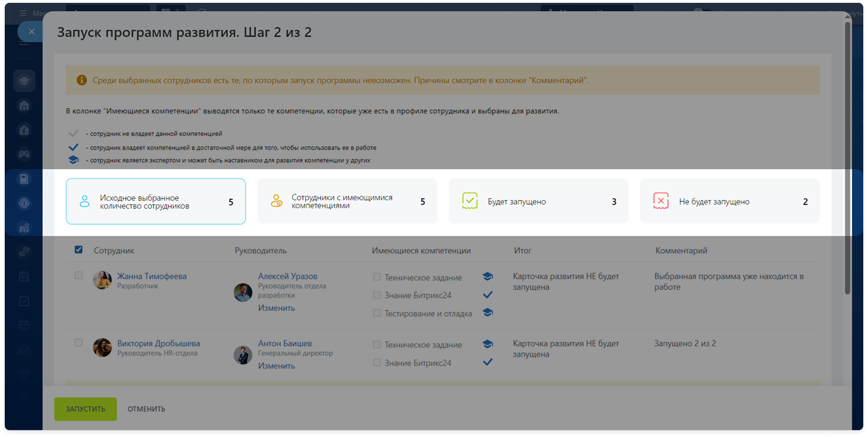Open Антон Баишев profile link
The height and width of the screenshot is (437, 868).
(x=285, y=343)
